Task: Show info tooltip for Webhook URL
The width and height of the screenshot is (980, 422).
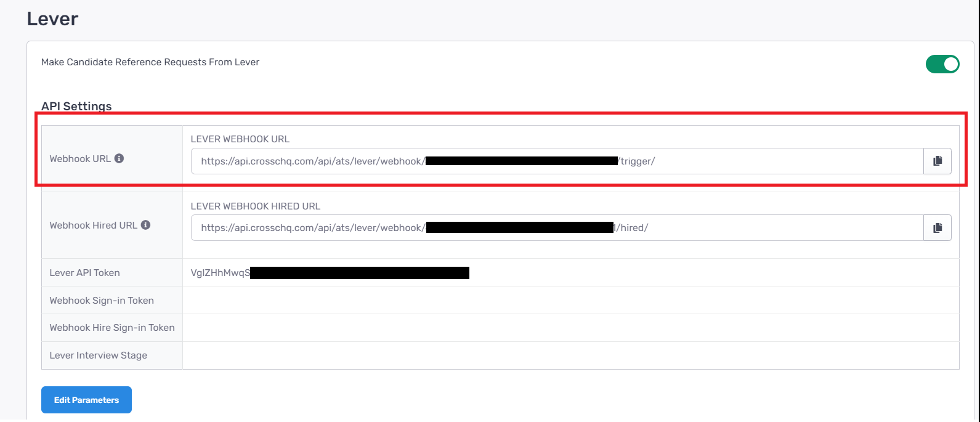Action: pos(119,158)
